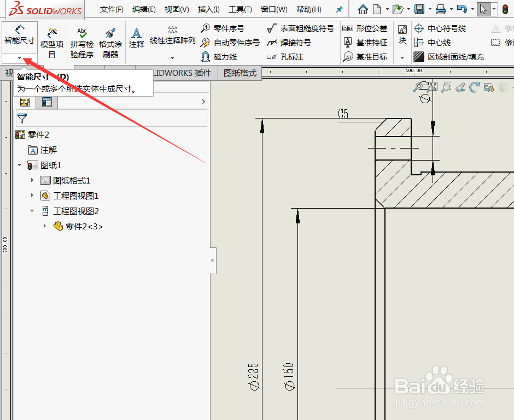The width and height of the screenshot is (514, 420).
Task: Open 形位公差 Geometric Tolerance
Action: [x=365, y=28]
